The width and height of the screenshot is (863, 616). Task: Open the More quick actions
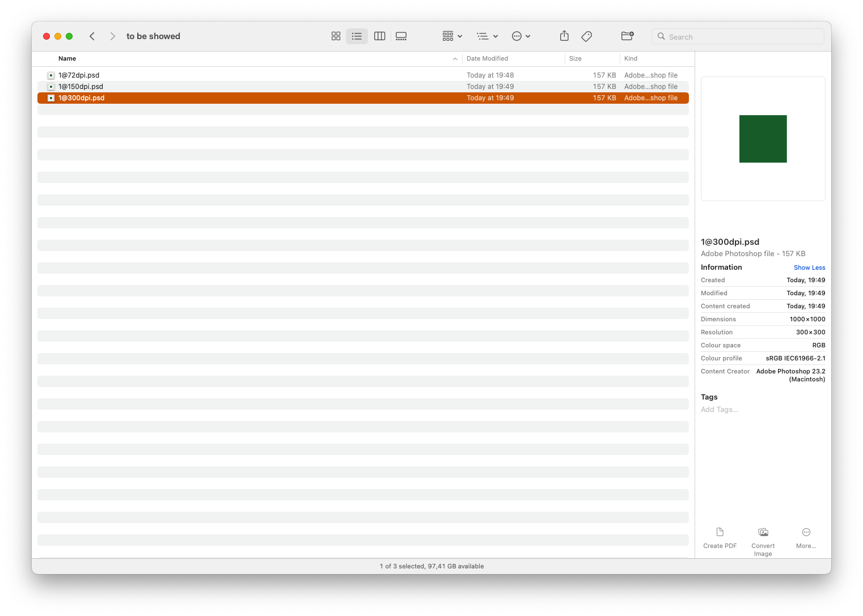[x=806, y=538]
